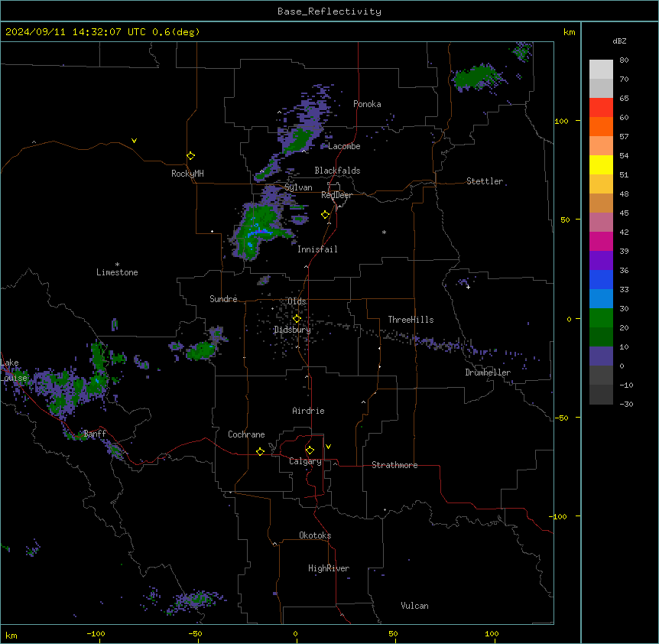Viewport: 659px width, 644px height.
Task: Click the -100 tick on right km axis
Action: (559, 516)
